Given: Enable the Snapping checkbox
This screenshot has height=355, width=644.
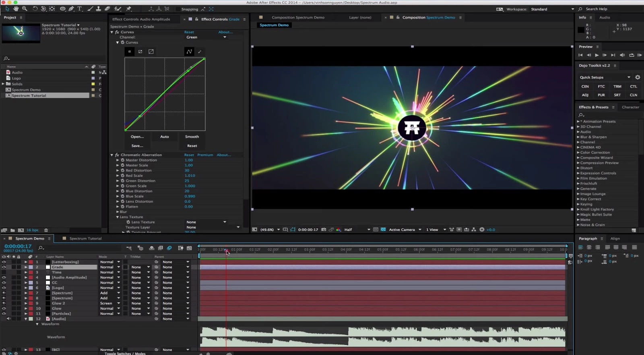Looking at the screenshot, I should [178, 9].
